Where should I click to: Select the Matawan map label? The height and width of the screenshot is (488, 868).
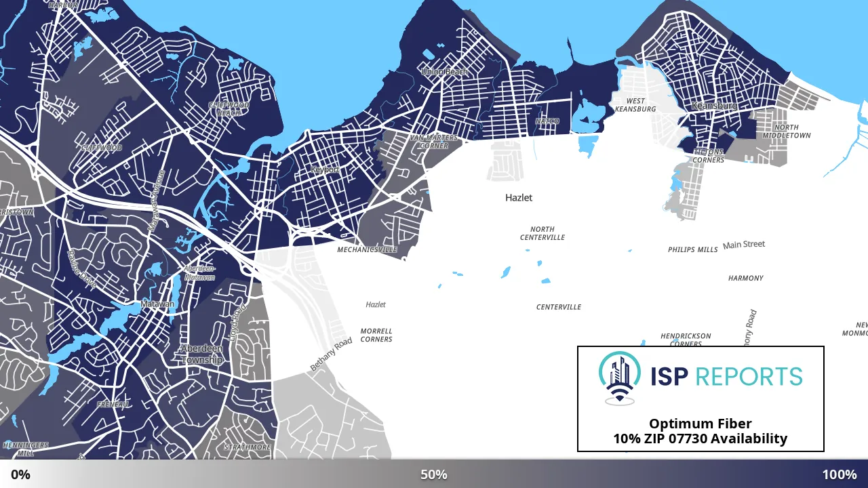157,304
